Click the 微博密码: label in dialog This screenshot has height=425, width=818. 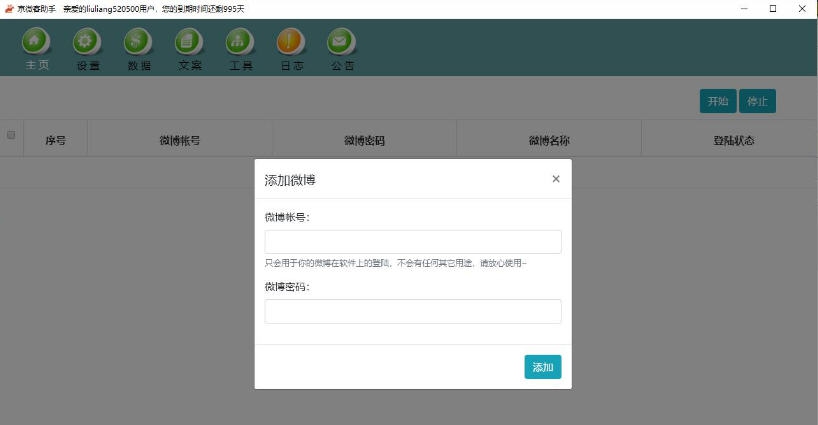(x=287, y=287)
